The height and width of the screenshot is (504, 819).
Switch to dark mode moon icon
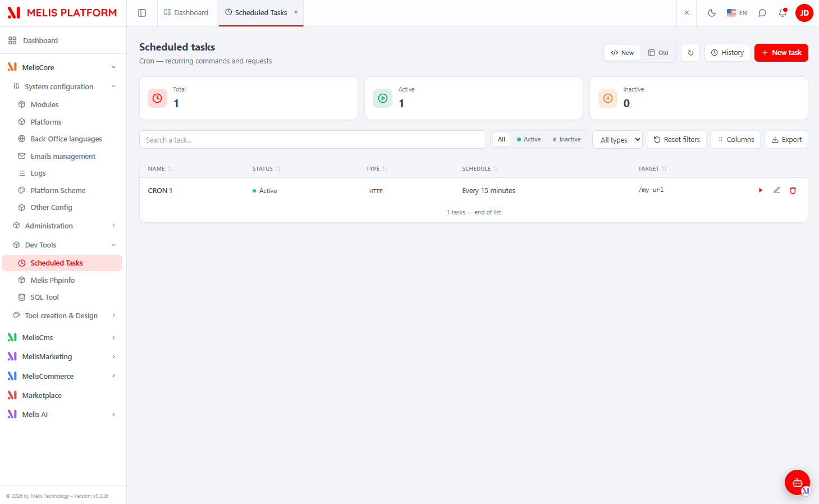712,13
